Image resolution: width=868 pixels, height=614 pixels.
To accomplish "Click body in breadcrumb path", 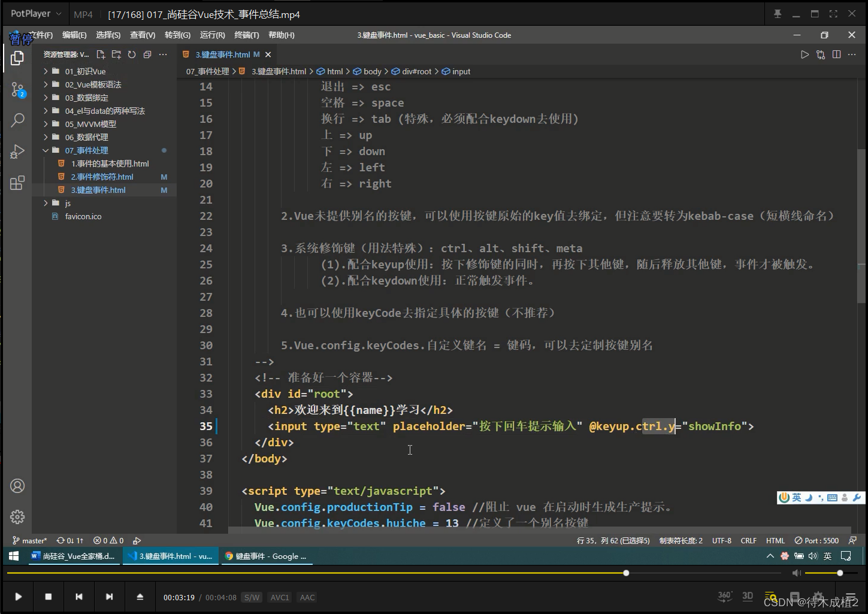I will [372, 71].
